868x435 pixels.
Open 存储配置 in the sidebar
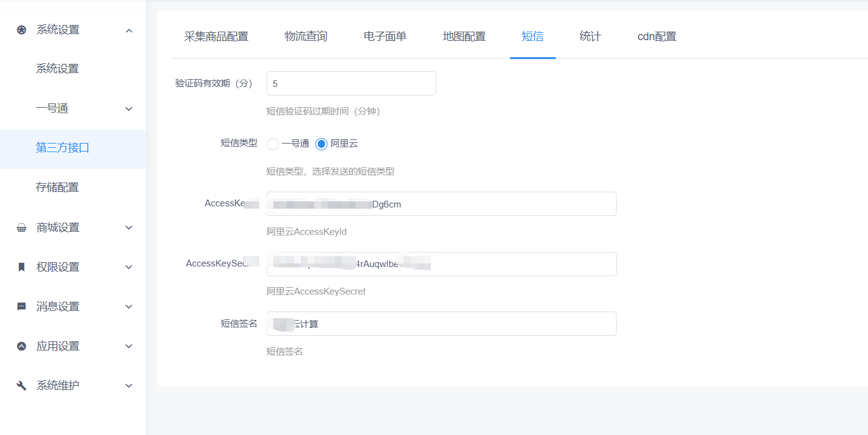57,187
